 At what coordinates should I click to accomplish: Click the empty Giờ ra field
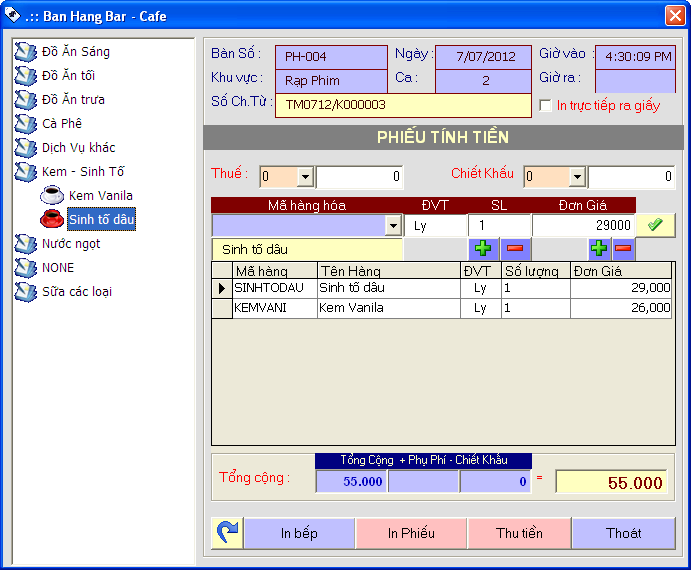click(635, 81)
